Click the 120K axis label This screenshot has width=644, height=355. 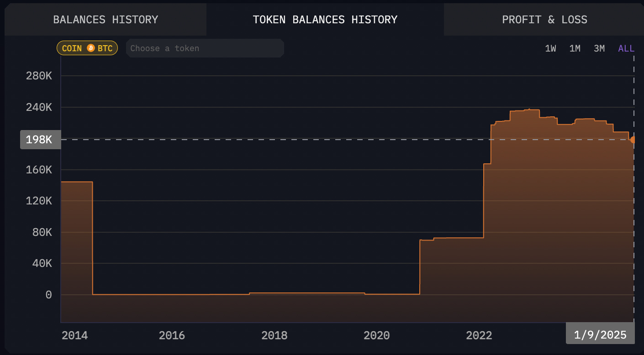click(39, 201)
